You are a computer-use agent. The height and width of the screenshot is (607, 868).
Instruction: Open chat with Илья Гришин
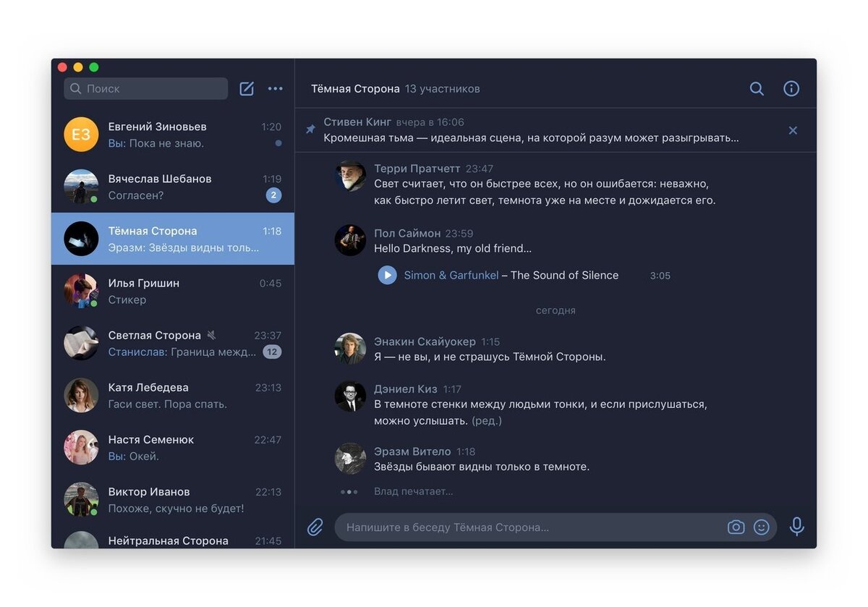coord(173,291)
